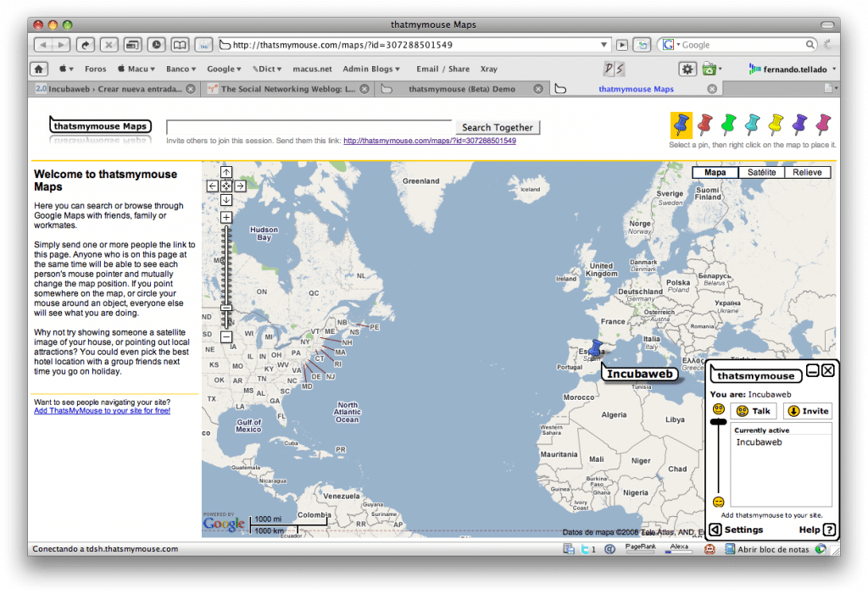Image resolution: width=868 pixels, height=594 pixels.
Task: Click the Email / Share bookmark
Action: pos(442,69)
